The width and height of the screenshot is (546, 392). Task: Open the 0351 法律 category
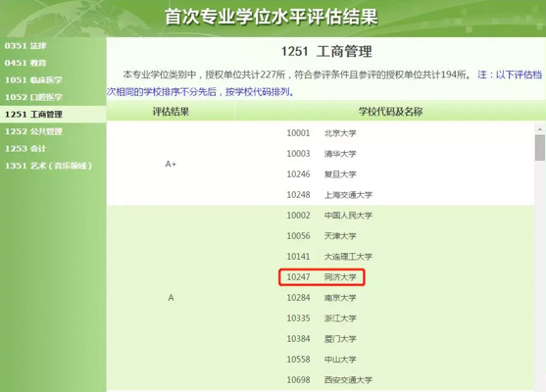pos(25,46)
